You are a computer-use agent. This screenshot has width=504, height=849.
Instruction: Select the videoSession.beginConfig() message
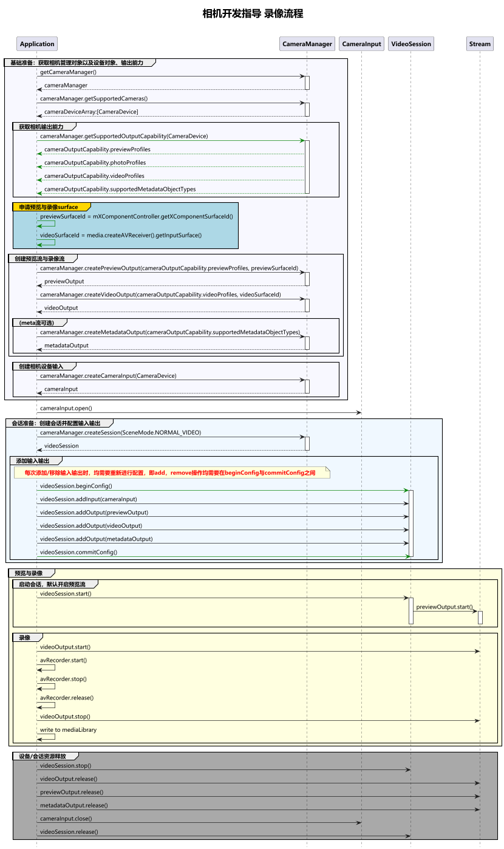pyautogui.click(x=76, y=486)
